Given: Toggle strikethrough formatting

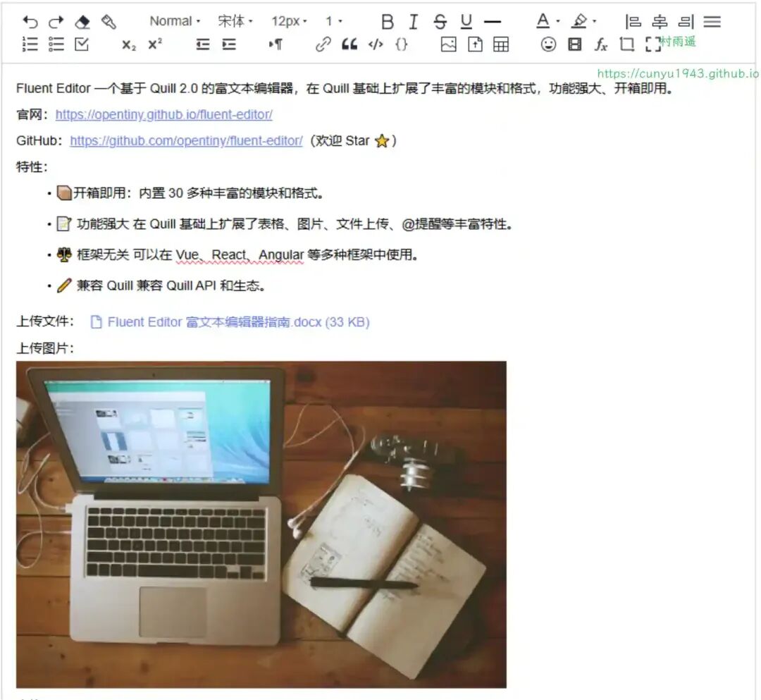Looking at the screenshot, I should tap(440, 21).
